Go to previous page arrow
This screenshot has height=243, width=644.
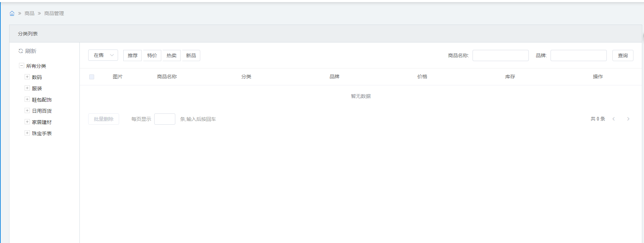tap(614, 119)
